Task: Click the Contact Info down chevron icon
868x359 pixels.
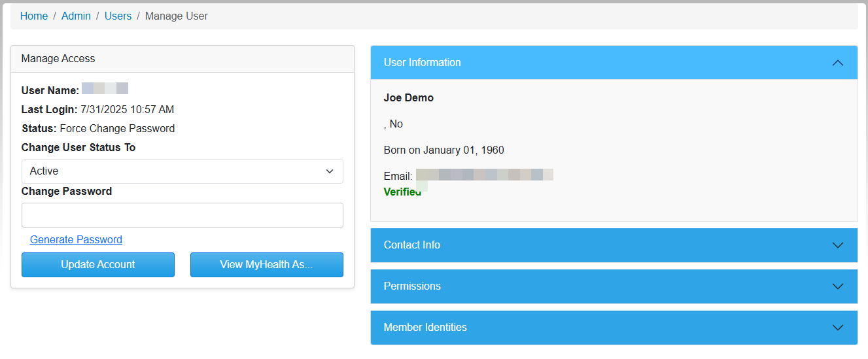Action: pyautogui.click(x=837, y=245)
